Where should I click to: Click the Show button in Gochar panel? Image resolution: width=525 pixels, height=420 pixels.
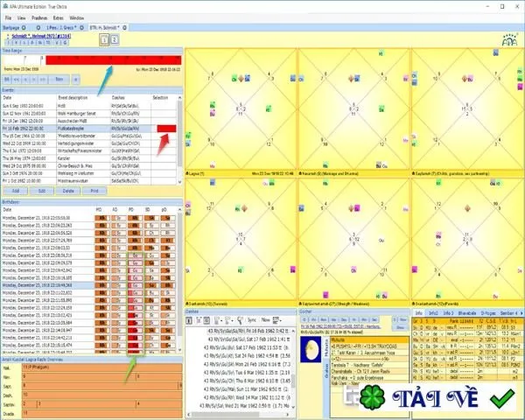[400, 327]
